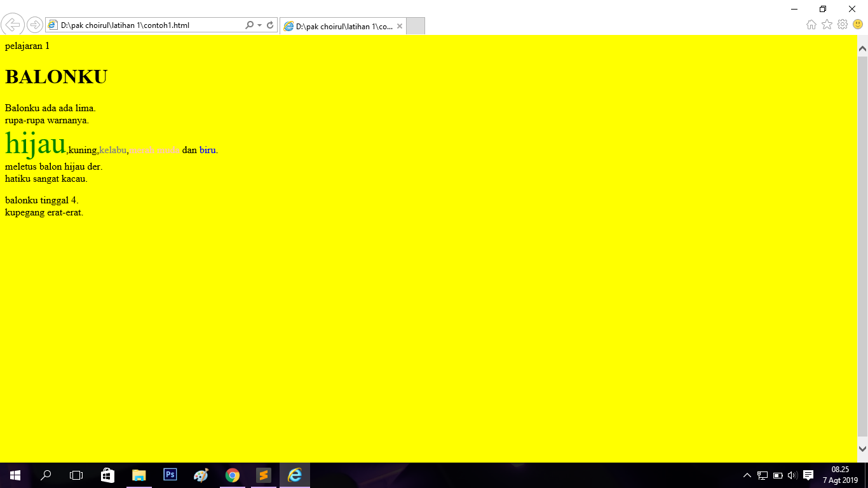Launch Photoshop from the taskbar
This screenshot has height=488, width=868.
click(x=170, y=475)
